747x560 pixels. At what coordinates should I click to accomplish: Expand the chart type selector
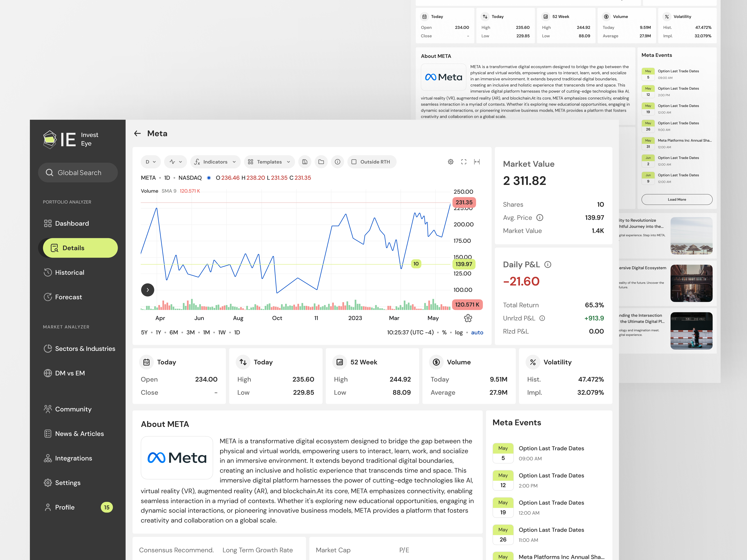[x=175, y=162]
